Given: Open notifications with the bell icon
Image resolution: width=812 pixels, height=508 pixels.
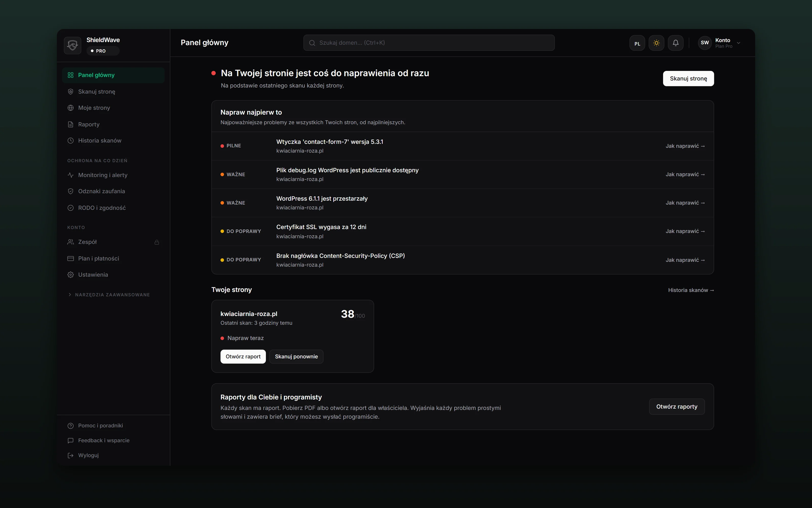Looking at the screenshot, I should point(675,43).
